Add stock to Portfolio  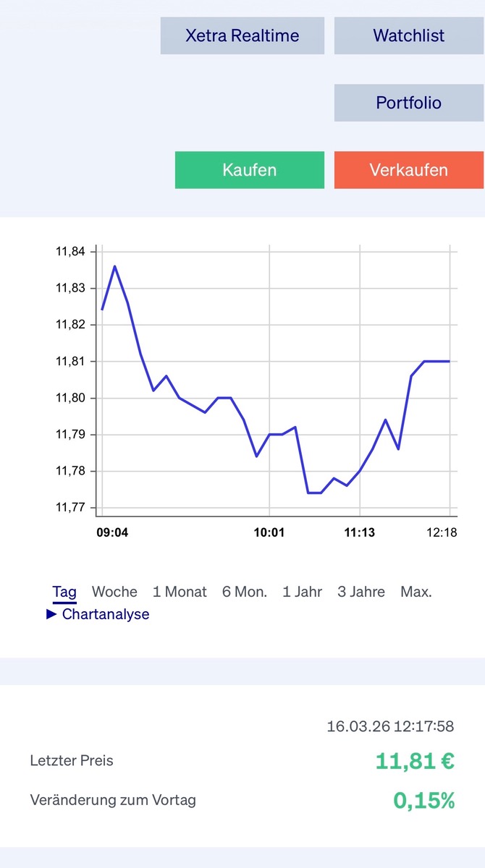tap(408, 103)
